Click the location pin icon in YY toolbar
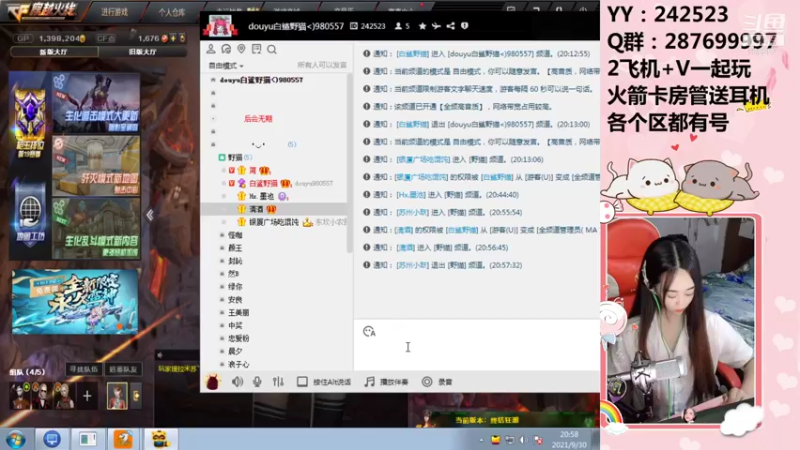800x450 pixels. click(241, 49)
